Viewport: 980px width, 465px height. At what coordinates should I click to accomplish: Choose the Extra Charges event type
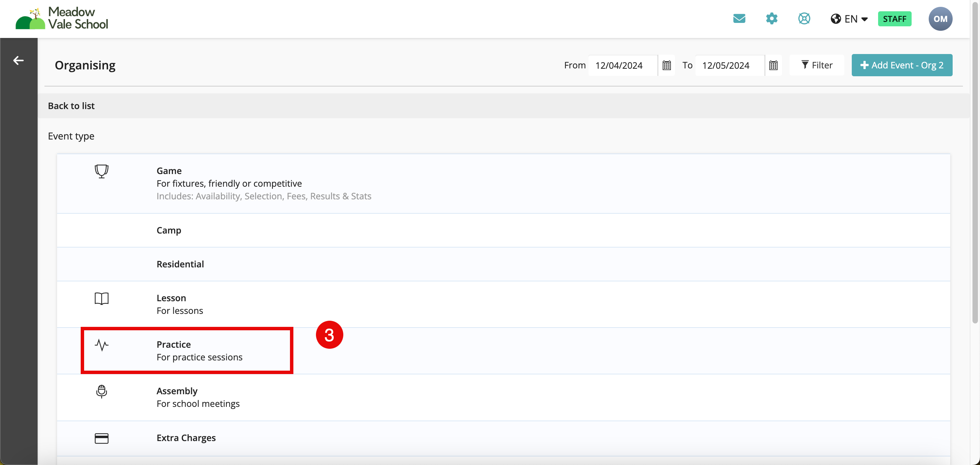[x=503, y=438]
